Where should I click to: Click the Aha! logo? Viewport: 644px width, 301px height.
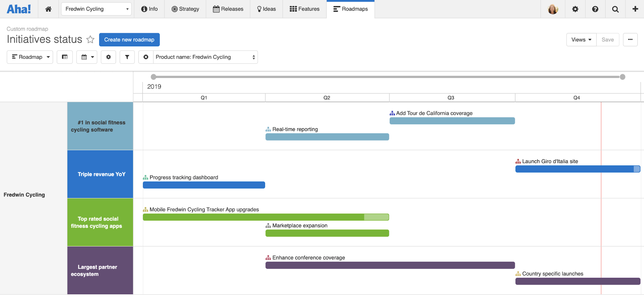pos(19,9)
